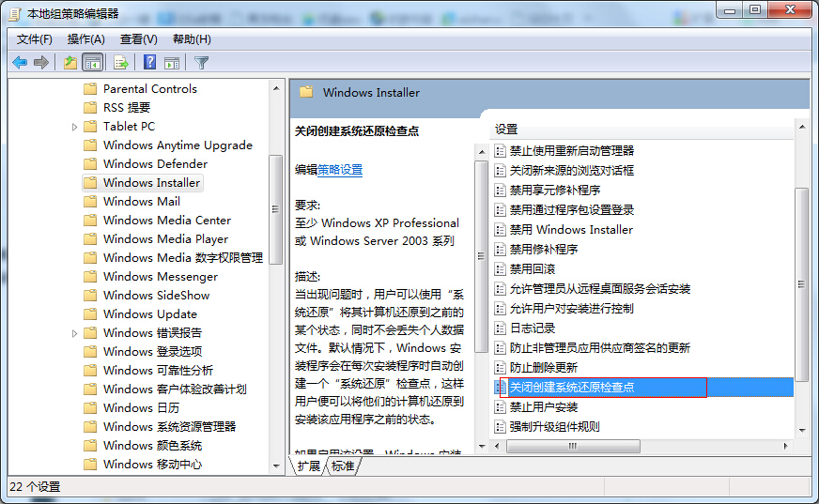
Task: Click the Parental Controls folder icon
Action: 90,89
